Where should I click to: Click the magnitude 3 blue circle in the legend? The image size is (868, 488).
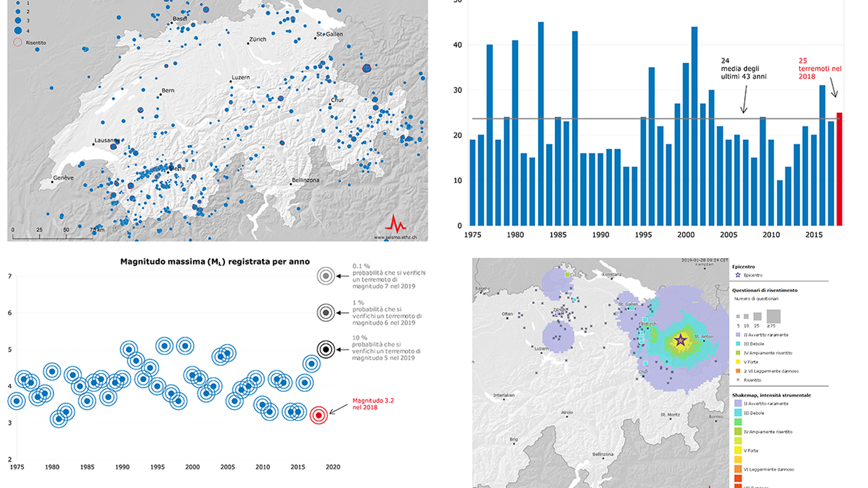pos(18,20)
